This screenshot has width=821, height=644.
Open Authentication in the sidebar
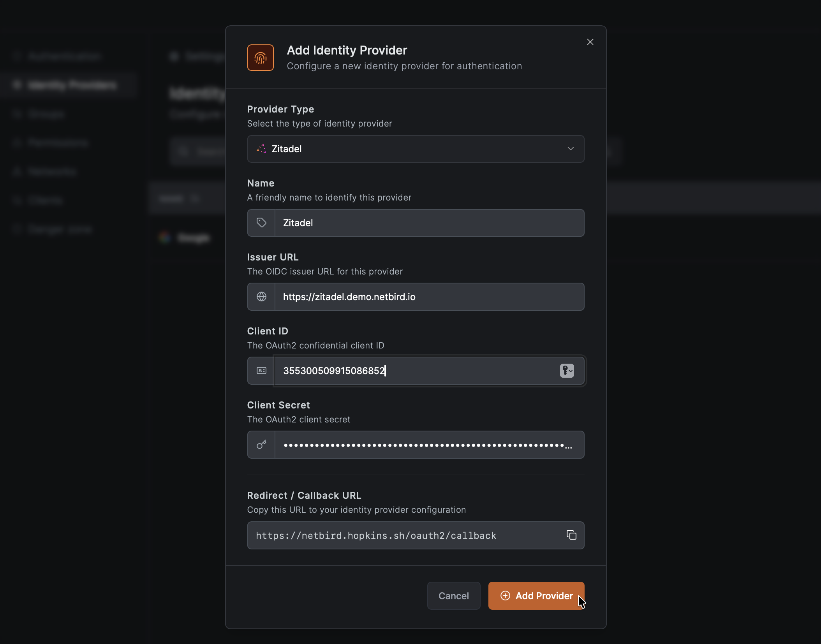pyautogui.click(x=65, y=56)
